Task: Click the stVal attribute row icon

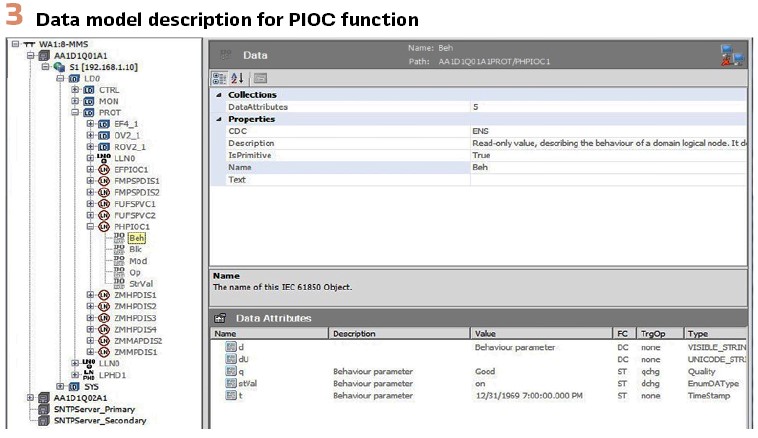Action: [x=231, y=383]
